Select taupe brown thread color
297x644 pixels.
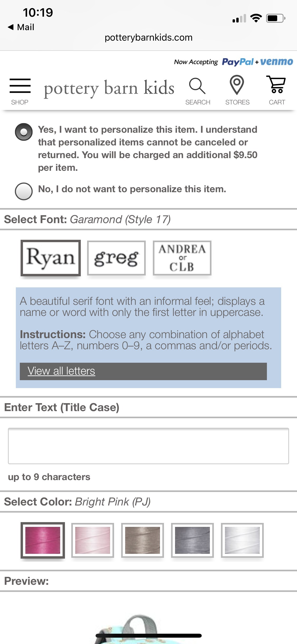[143, 540]
